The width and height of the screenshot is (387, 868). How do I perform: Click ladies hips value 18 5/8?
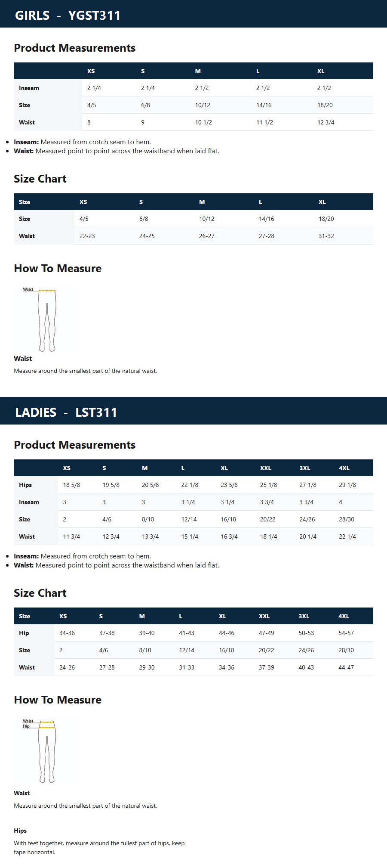[x=71, y=485]
